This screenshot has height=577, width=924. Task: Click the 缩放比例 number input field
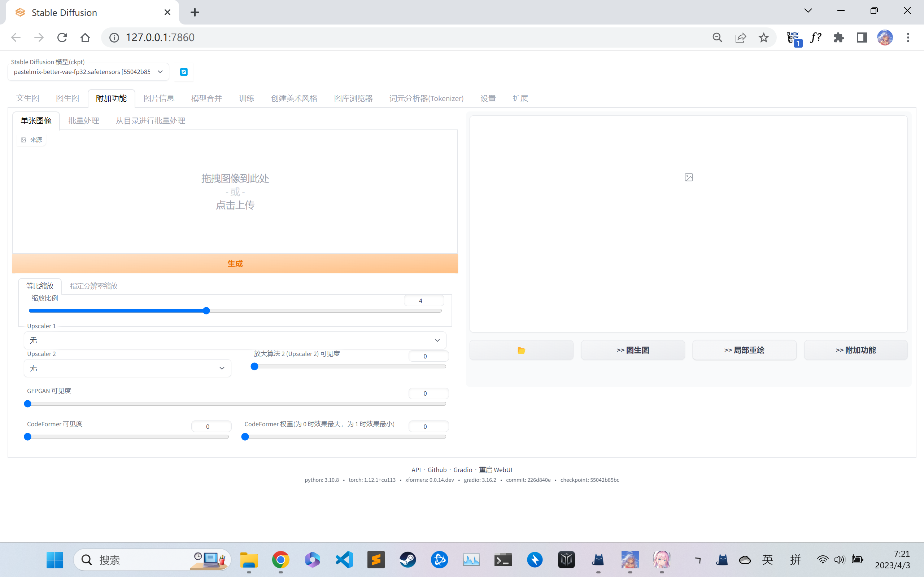tap(423, 301)
